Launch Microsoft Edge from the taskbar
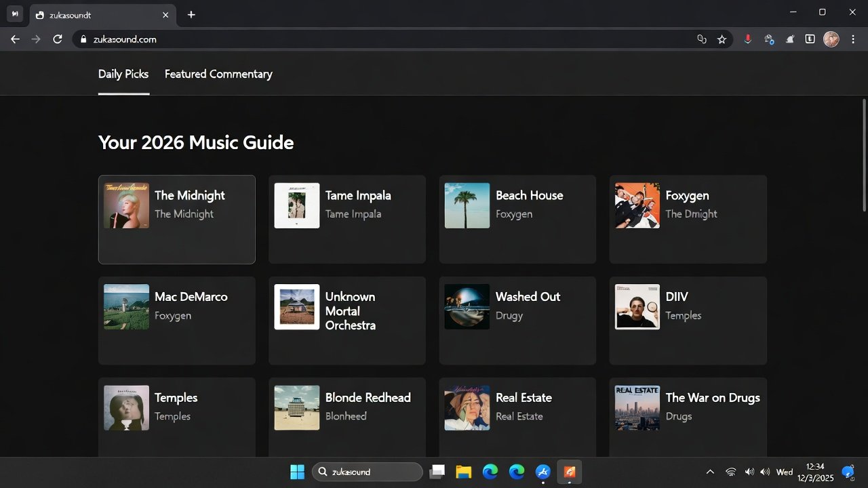The height and width of the screenshot is (488, 868). tap(490, 471)
